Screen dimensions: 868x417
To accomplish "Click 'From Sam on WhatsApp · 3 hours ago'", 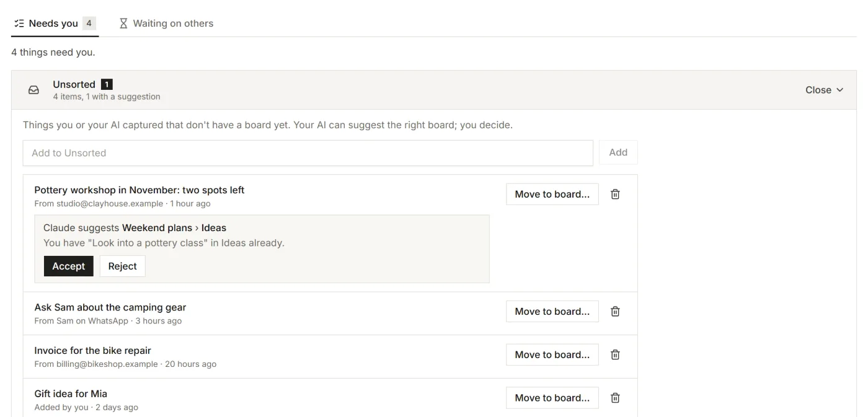I will coord(108,321).
